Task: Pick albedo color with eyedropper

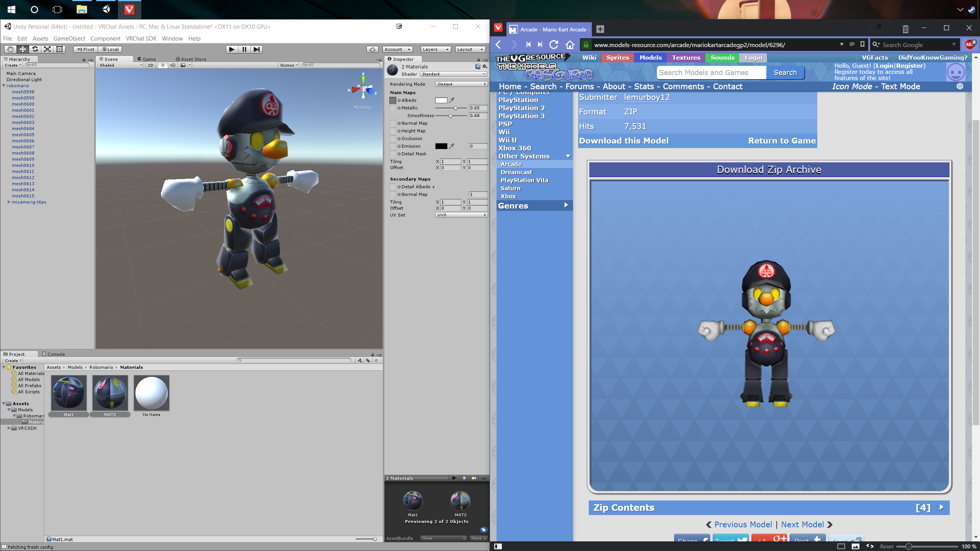Action: point(452,100)
